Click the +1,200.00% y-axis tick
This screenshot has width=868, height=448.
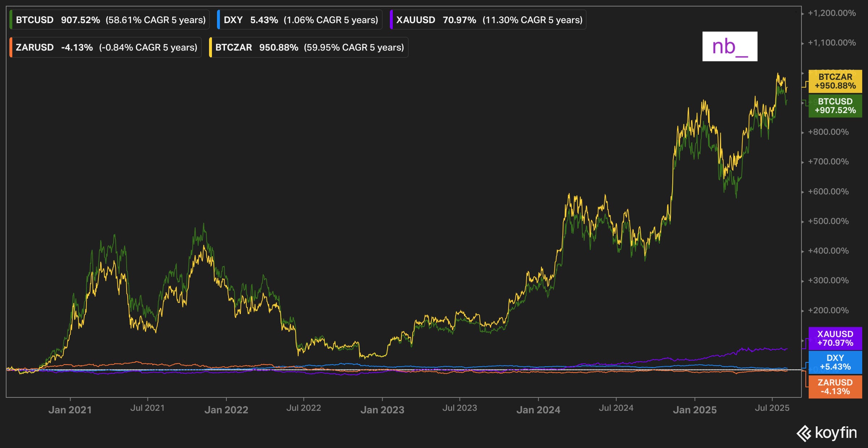[x=831, y=13]
